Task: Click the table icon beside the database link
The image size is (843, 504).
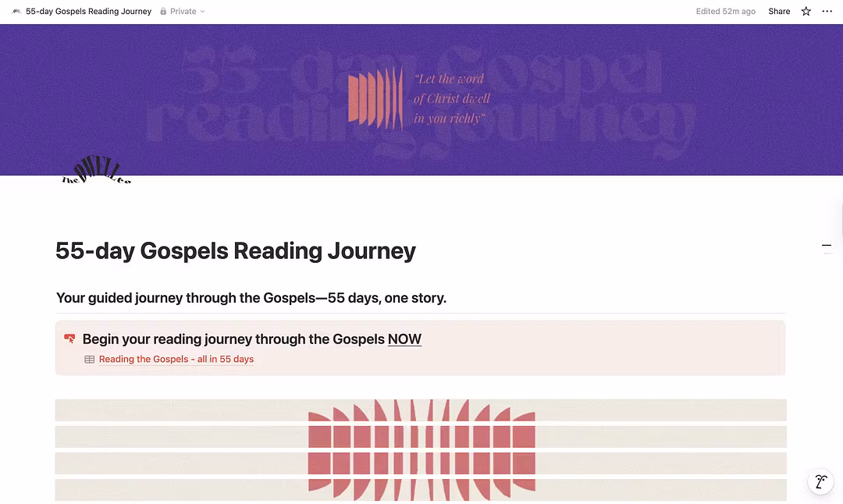Action: (x=90, y=360)
